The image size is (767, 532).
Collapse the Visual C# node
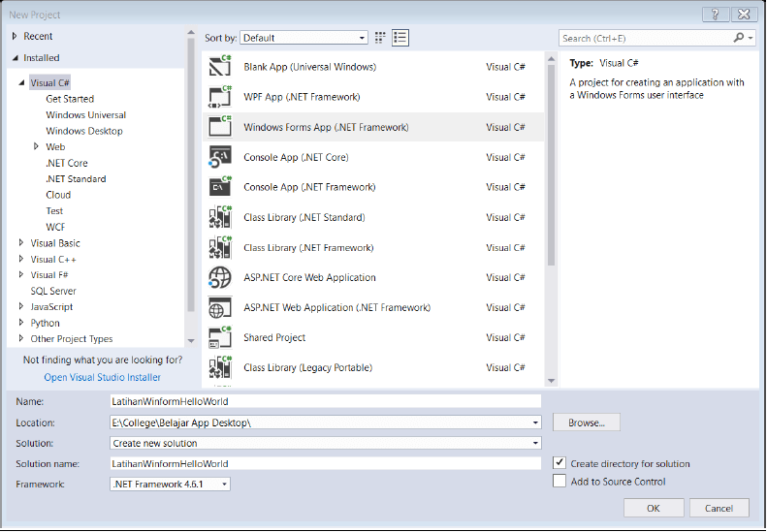21,82
